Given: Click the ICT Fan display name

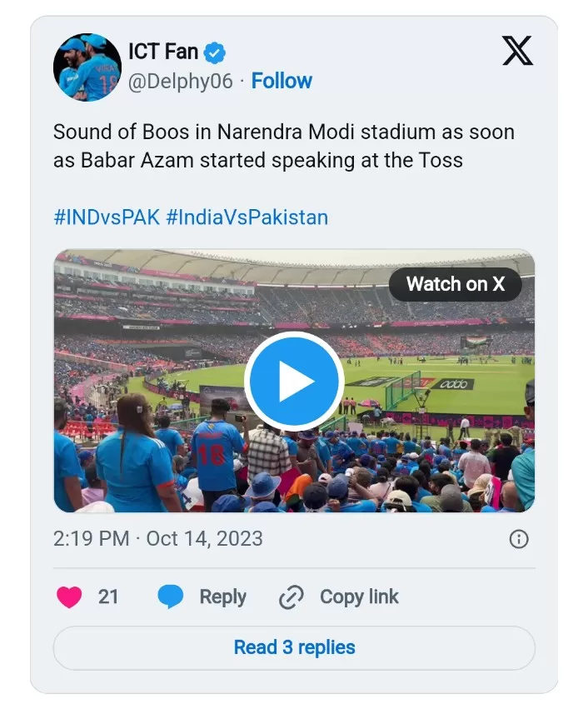Looking at the screenshot, I should [163, 52].
